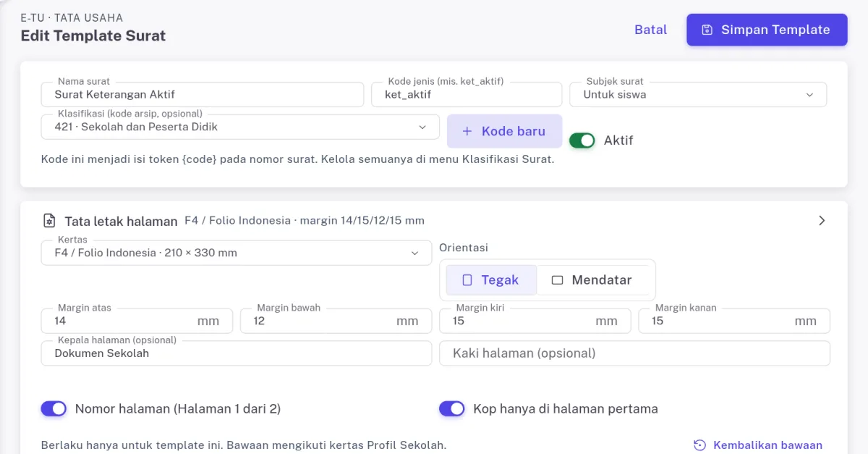Click the Orientasi label
The height and width of the screenshot is (454, 868).
click(x=464, y=248)
